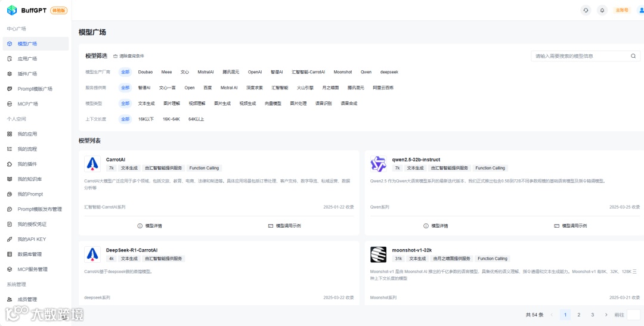Open 模型调用示例 for CarrotAI

[x=284, y=226]
